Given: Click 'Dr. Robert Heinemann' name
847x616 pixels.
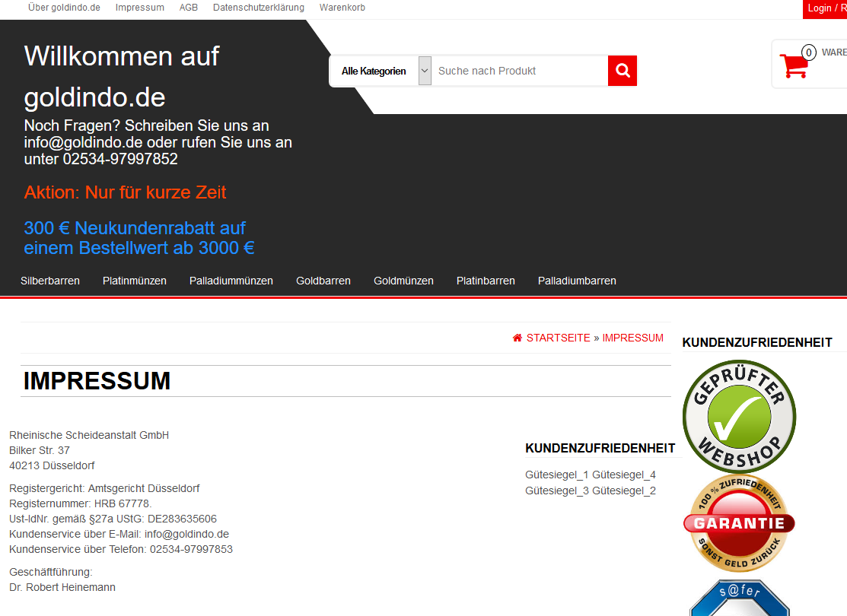Looking at the screenshot, I should click(x=62, y=587).
